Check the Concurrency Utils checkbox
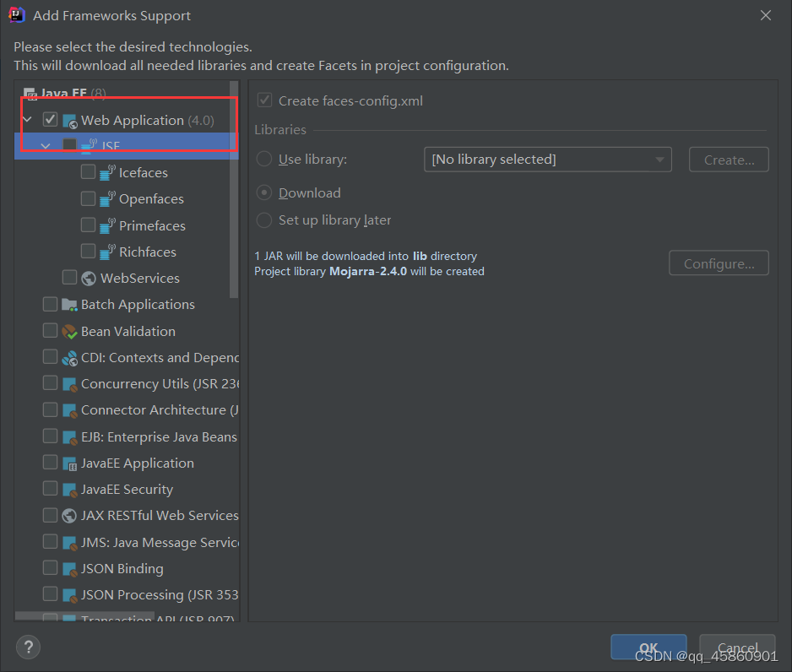The height and width of the screenshot is (672, 792). coord(50,382)
